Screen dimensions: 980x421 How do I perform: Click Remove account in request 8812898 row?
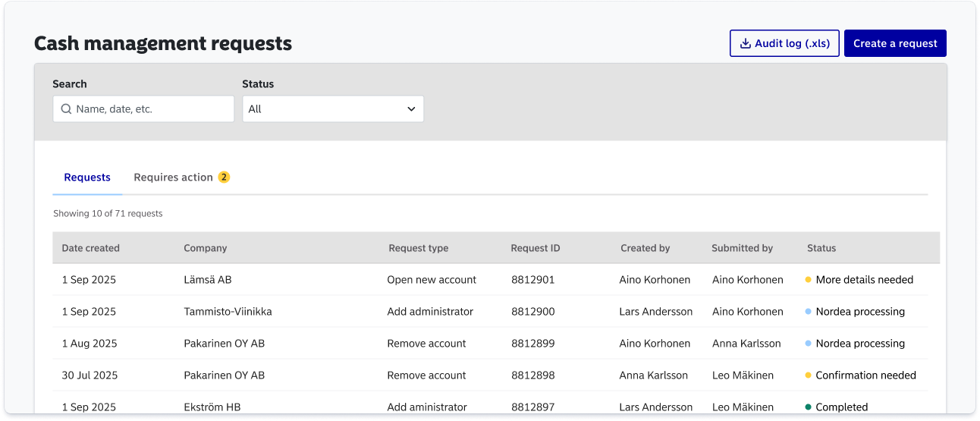coord(426,375)
